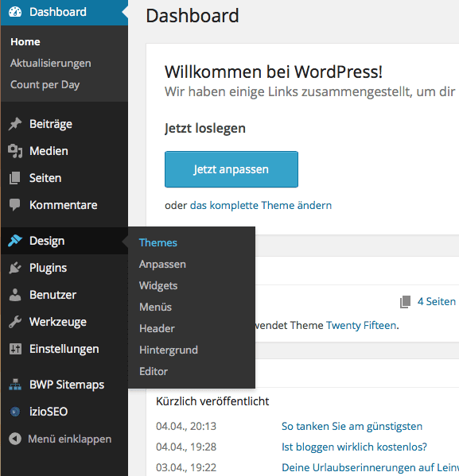The width and height of the screenshot is (459, 476).
Task: Open izioSEO menu label
Action: point(49,412)
